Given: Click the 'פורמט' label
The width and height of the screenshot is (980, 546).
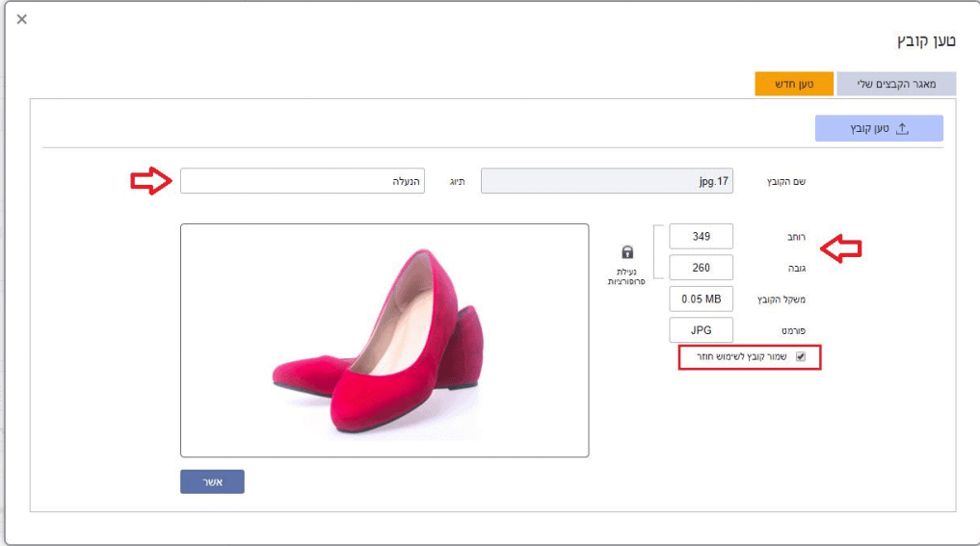Looking at the screenshot, I should pyautogui.click(x=793, y=331).
